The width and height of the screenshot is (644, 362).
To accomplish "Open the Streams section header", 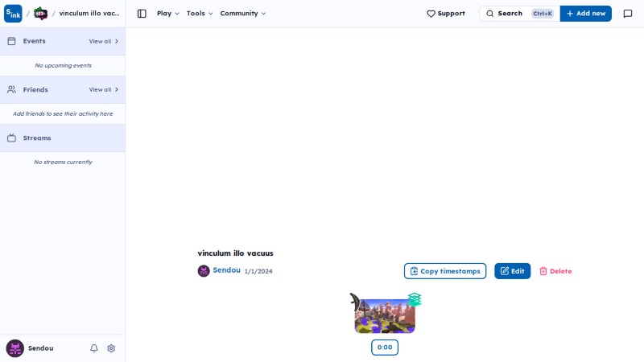I will pyautogui.click(x=63, y=138).
